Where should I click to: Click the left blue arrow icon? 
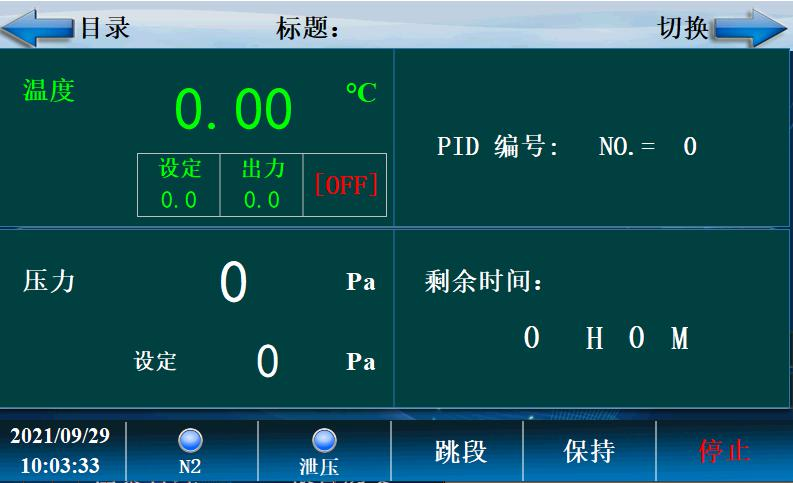[38, 27]
